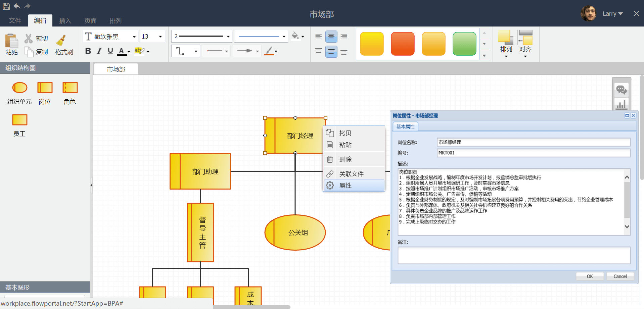644x309 pixels.
Task: Click the save icon in title bar
Action: click(x=6, y=6)
